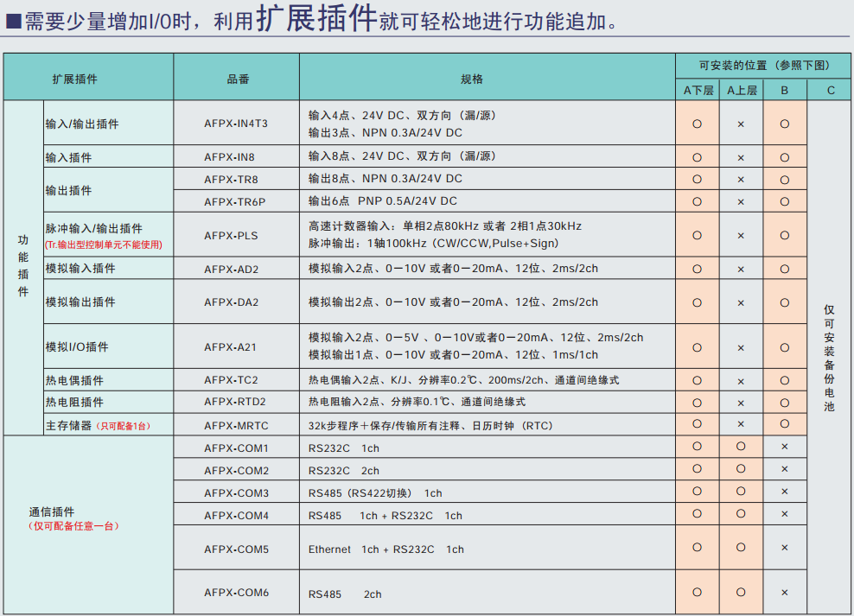The height and width of the screenshot is (616, 854).
Task: Click the circle in AFPX-COM5's A上层 column
Action: click(741, 548)
